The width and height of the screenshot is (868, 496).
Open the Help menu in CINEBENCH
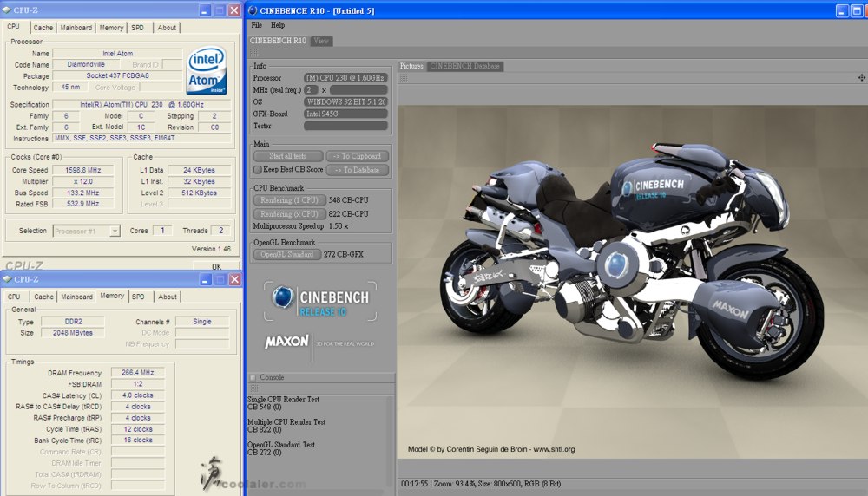click(278, 25)
